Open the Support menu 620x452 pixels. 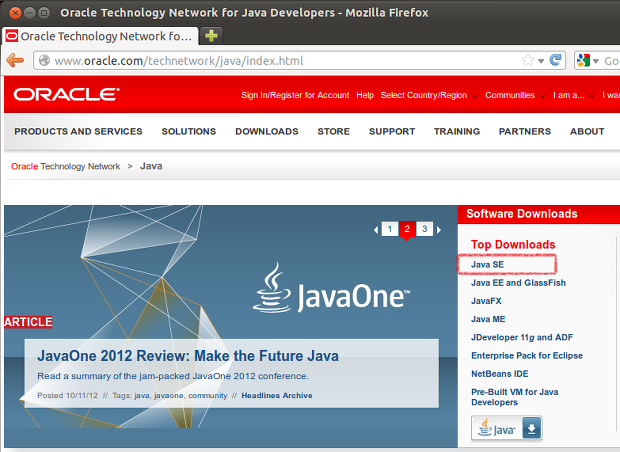pos(392,131)
